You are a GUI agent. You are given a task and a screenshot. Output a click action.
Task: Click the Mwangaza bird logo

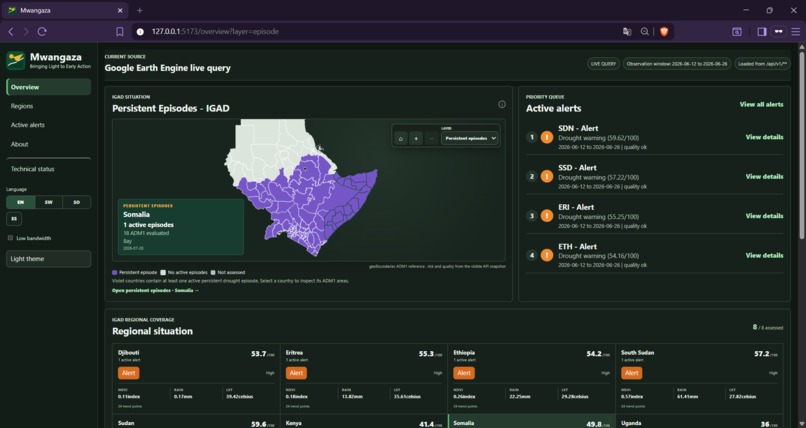[x=16, y=60]
